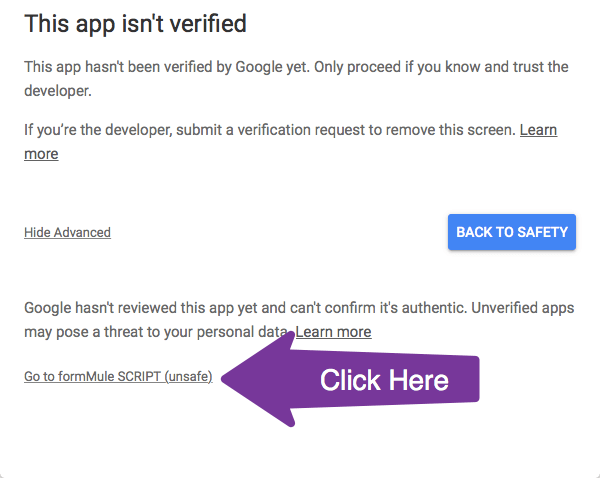Open Learn more after 'your personal data'
Viewport: 600px width, 478px height.
click(334, 331)
